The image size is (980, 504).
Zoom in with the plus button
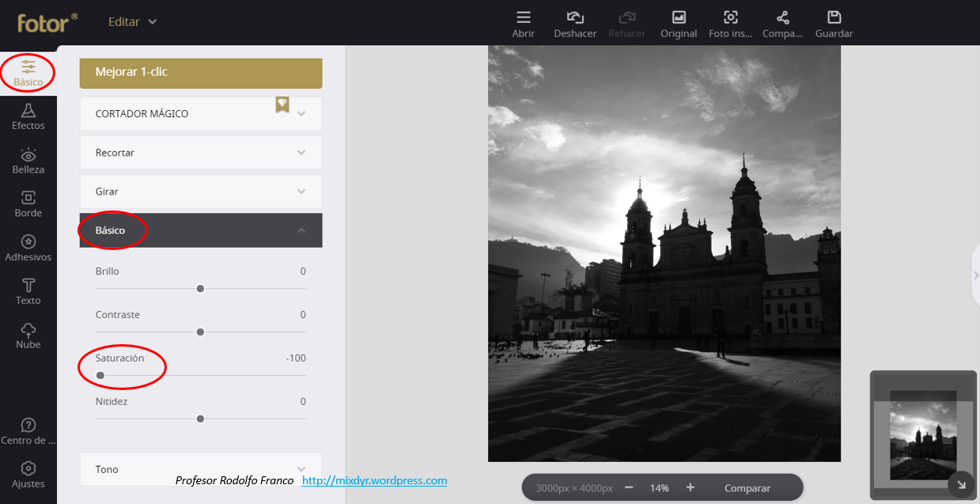[690, 487]
